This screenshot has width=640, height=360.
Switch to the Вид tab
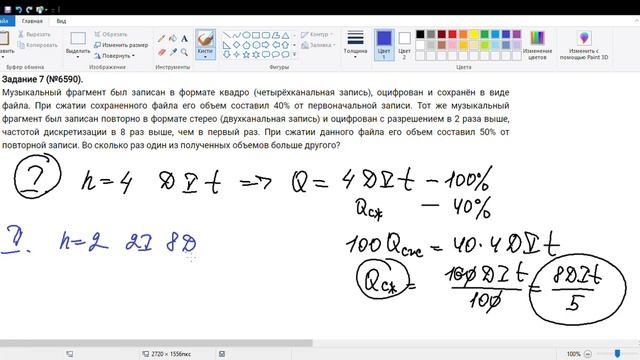tap(61, 21)
